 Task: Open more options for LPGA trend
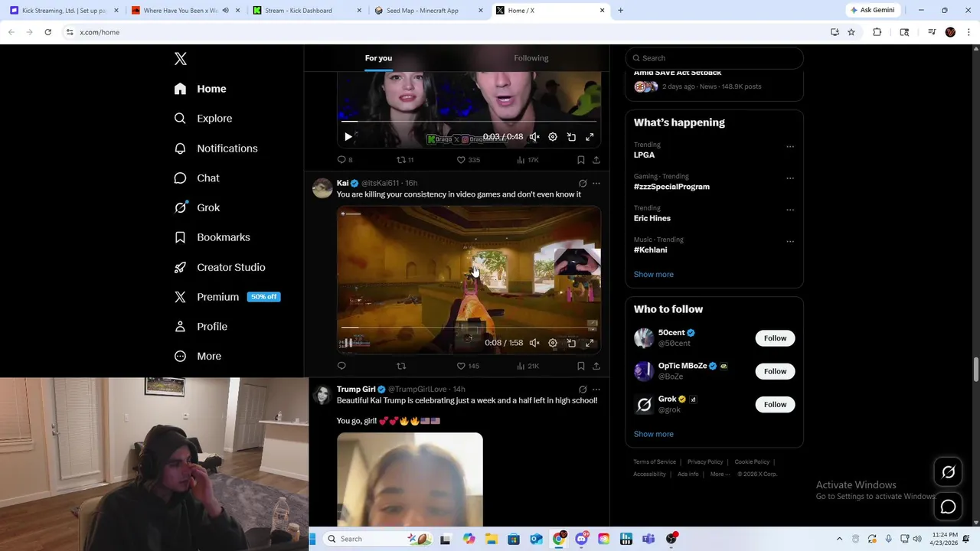tap(790, 146)
